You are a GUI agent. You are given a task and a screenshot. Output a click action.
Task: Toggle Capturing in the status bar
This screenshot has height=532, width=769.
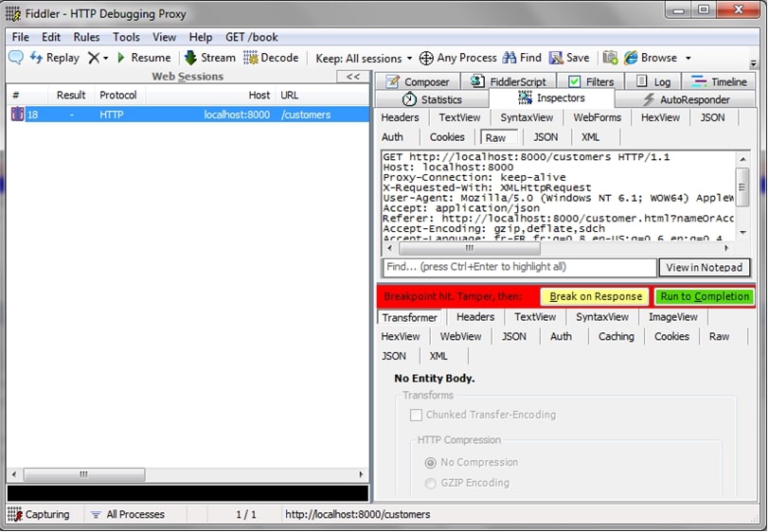pyautogui.click(x=39, y=514)
